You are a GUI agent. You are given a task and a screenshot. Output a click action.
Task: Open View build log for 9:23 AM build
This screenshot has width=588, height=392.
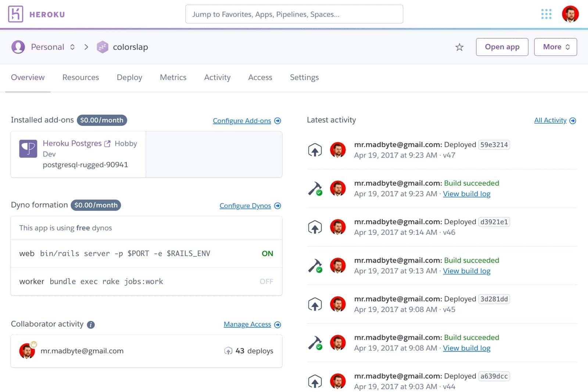[467, 194]
